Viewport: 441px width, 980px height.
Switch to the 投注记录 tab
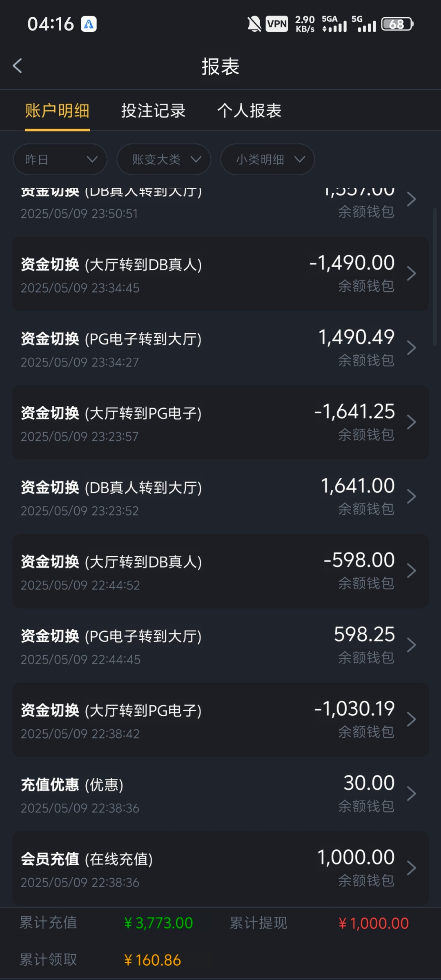pos(153,111)
